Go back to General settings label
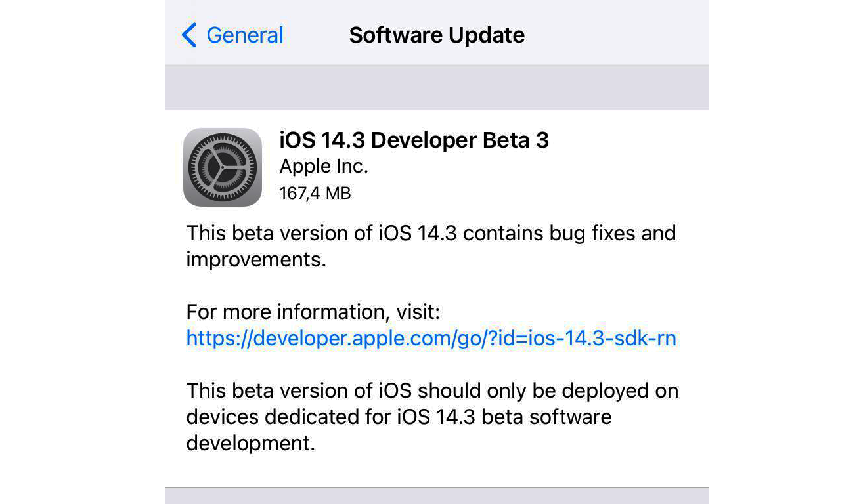The image size is (859, 504). tap(245, 35)
